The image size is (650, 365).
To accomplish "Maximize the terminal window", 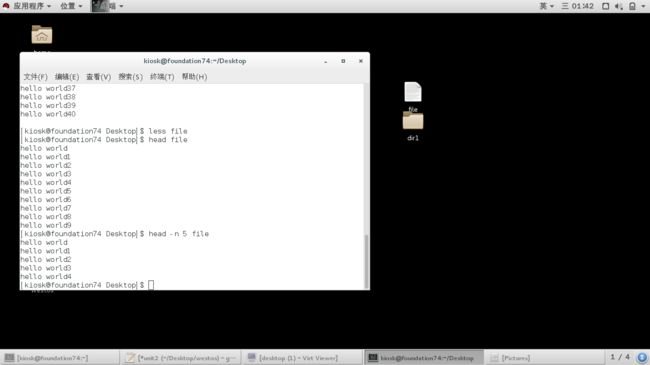I will pos(343,61).
